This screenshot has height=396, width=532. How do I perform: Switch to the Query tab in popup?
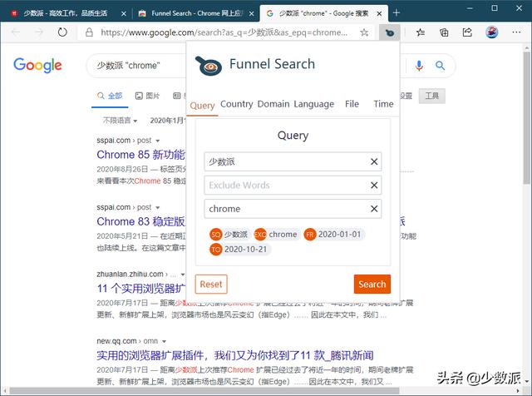pos(202,106)
